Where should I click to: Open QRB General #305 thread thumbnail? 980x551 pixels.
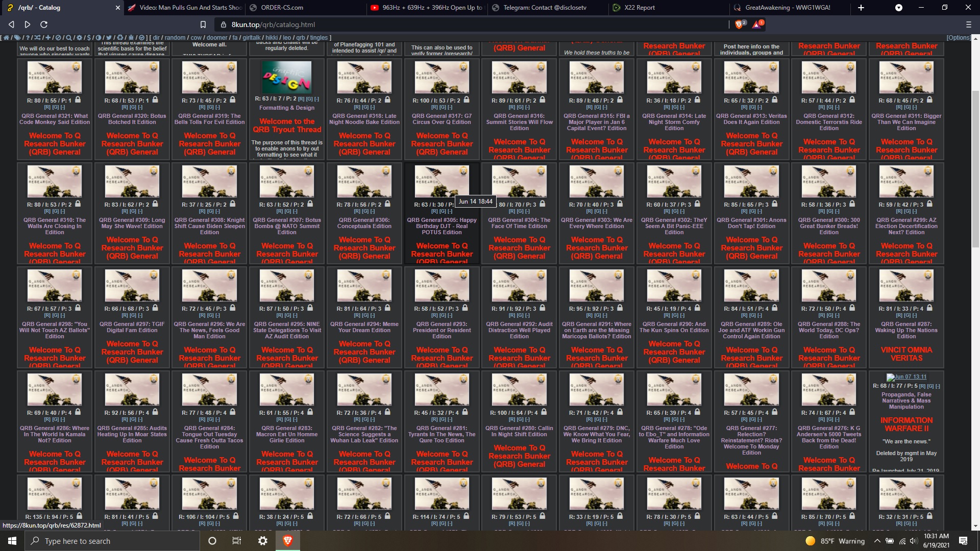tap(442, 181)
